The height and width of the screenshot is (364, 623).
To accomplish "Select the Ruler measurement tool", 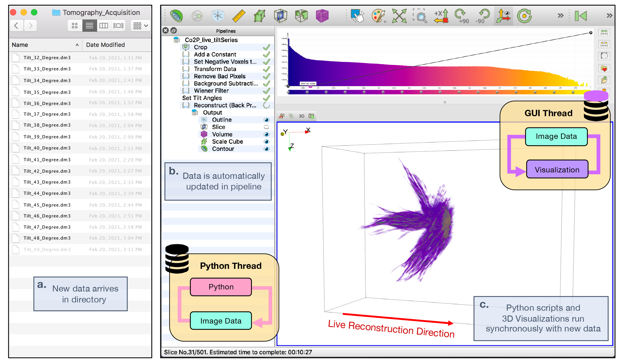I will (238, 16).
